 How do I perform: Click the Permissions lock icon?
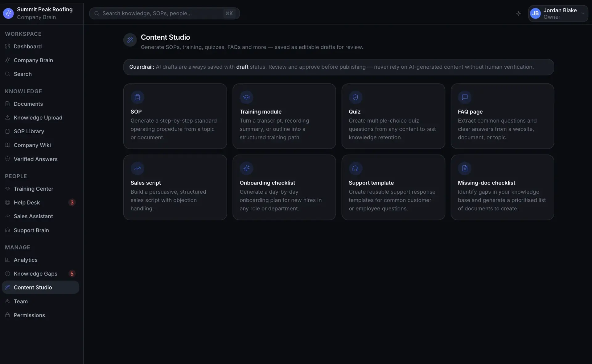[x=7, y=315]
